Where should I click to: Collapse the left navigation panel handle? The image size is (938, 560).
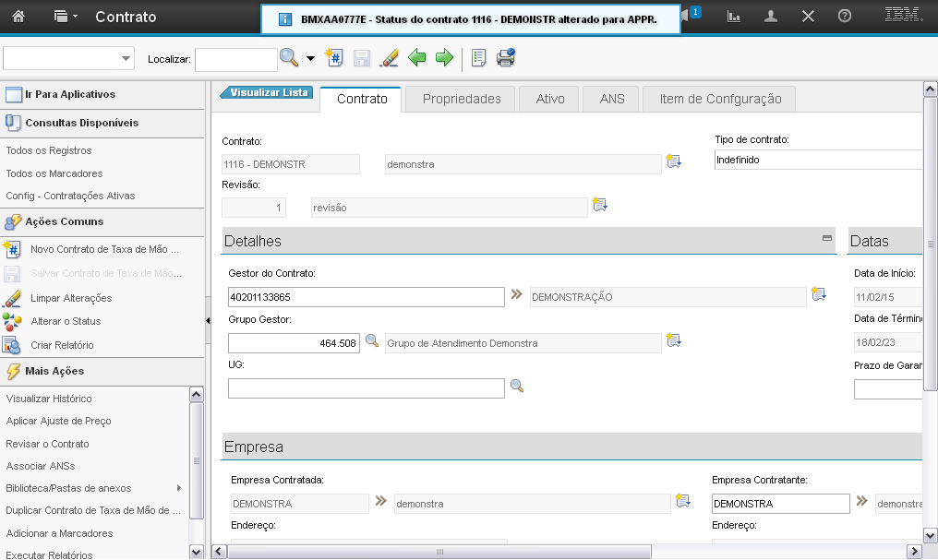point(208,321)
